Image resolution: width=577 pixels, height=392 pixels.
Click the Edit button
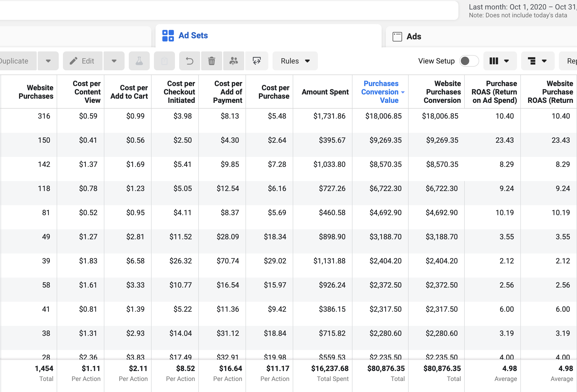[83, 61]
